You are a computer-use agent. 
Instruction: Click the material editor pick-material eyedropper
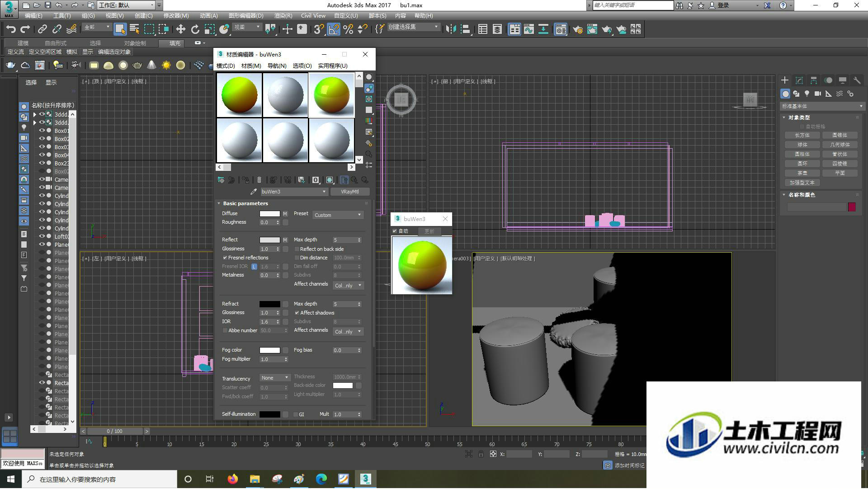pyautogui.click(x=254, y=192)
